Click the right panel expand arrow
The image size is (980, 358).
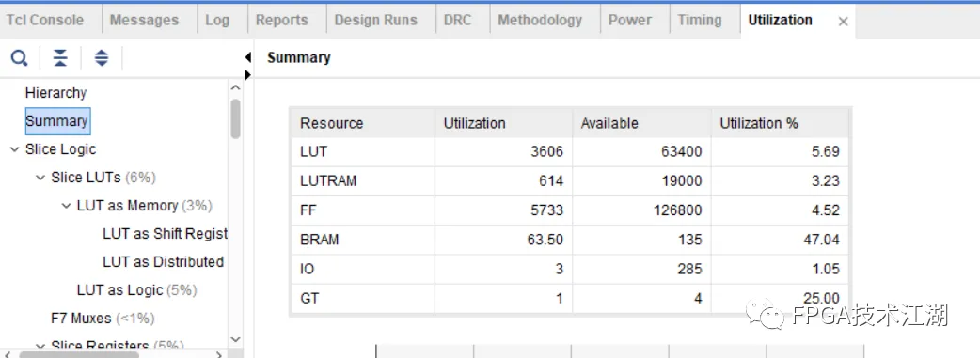coord(248,74)
